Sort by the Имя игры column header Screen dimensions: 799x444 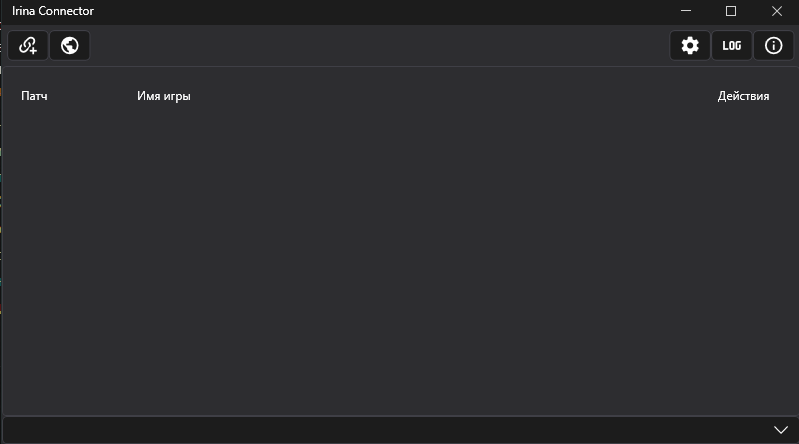click(164, 97)
